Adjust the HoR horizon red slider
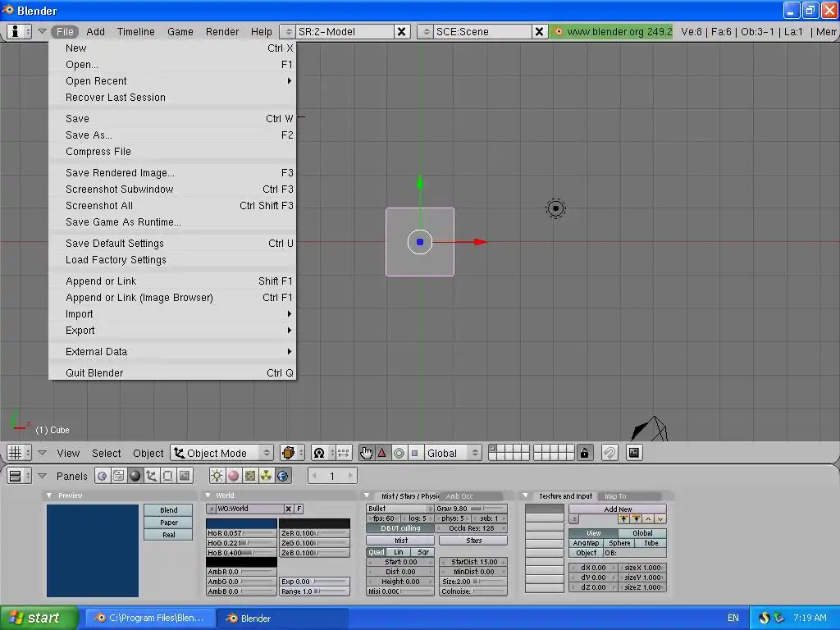840x630 pixels. [241, 533]
